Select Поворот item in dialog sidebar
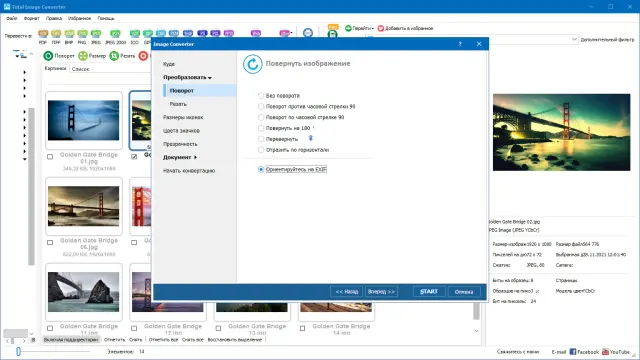 [200, 91]
